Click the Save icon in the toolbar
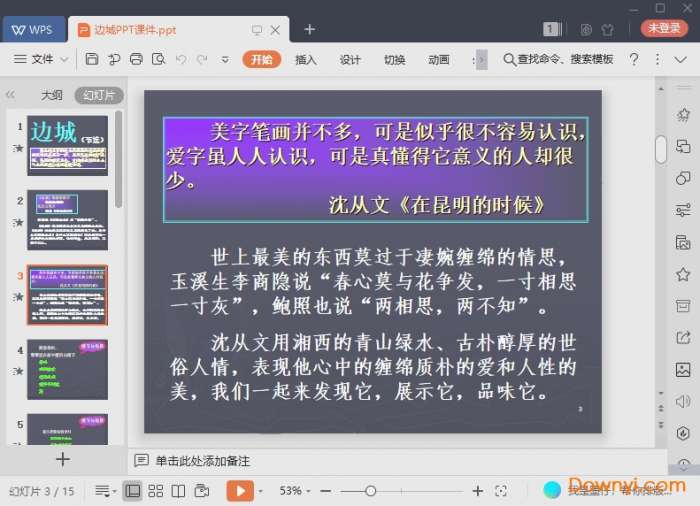 [x=92, y=60]
